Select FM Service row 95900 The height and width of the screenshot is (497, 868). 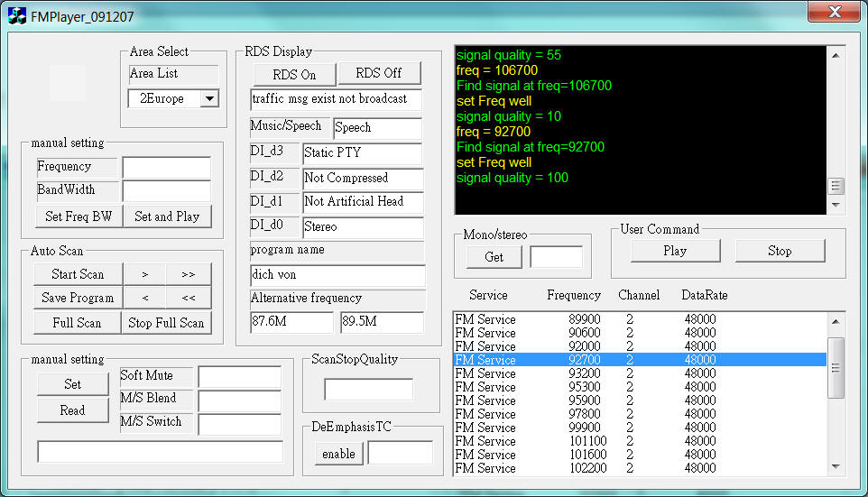(x=640, y=400)
